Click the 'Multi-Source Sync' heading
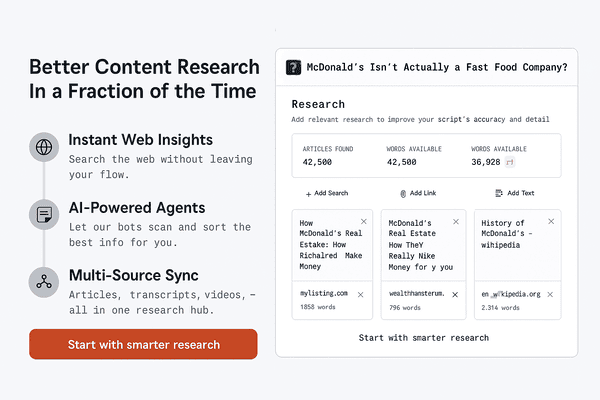Viewport: 600px width, 400px height. coord(133,274)
